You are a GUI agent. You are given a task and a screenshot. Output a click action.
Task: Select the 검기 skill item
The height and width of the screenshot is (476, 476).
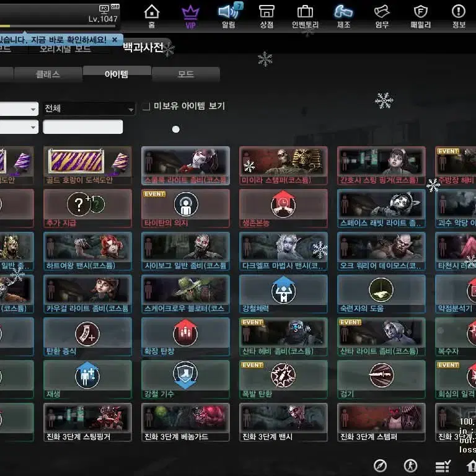(x=381, y=379)
